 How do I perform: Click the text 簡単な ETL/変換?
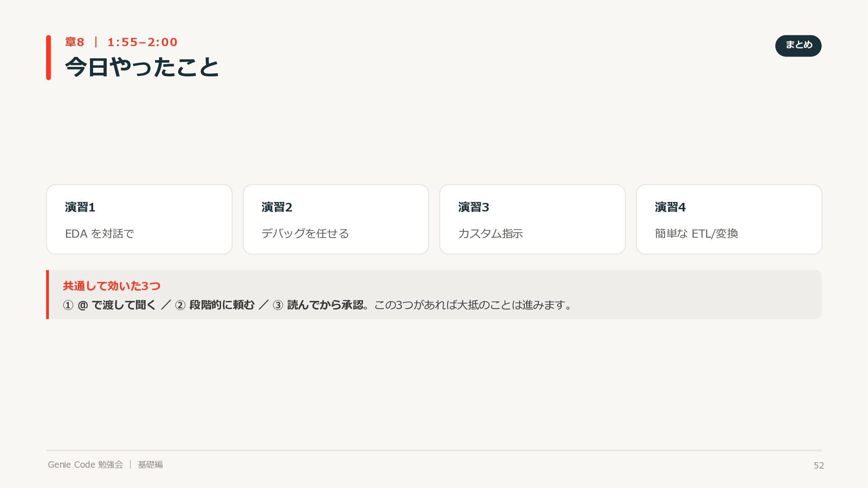point(696,233)
